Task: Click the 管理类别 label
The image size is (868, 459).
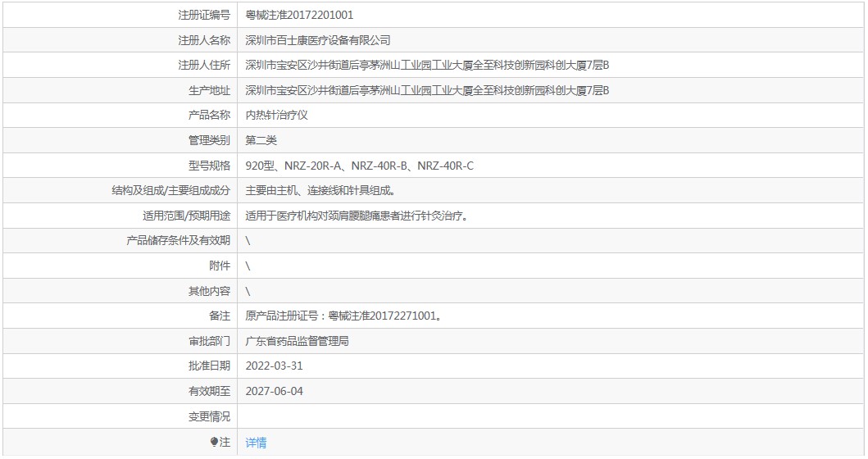Action: point(209,141)
